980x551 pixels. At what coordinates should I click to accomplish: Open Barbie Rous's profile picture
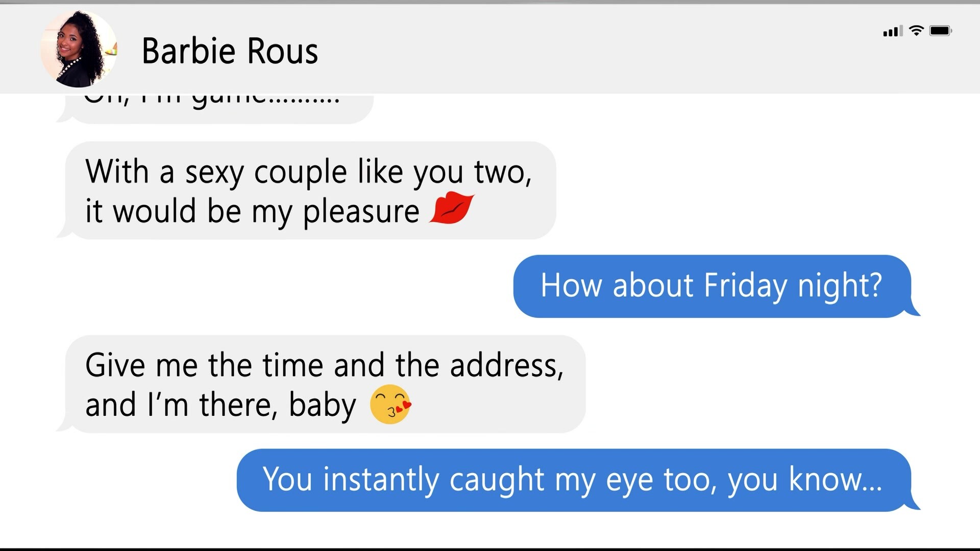click(x=79, y=49)
